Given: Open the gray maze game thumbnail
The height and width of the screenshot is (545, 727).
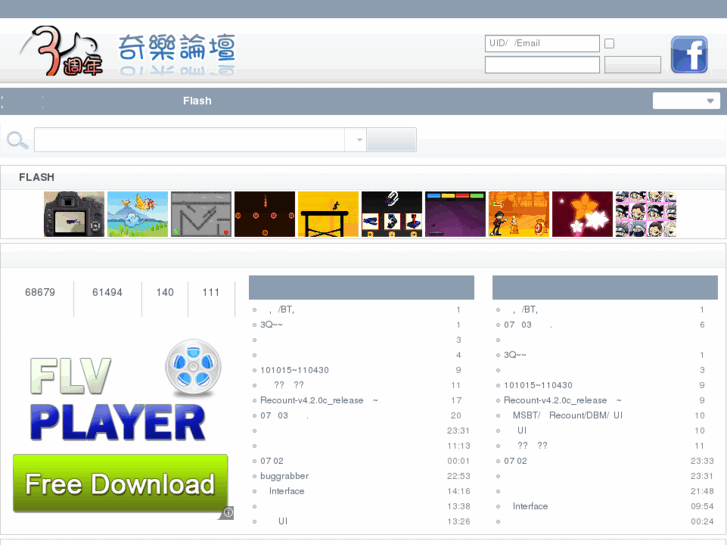Looking at the screenshot, I should [201, 214].
